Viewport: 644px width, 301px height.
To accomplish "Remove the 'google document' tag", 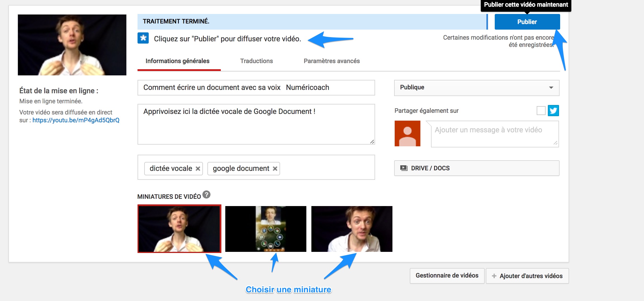I will tap(275, 169).
